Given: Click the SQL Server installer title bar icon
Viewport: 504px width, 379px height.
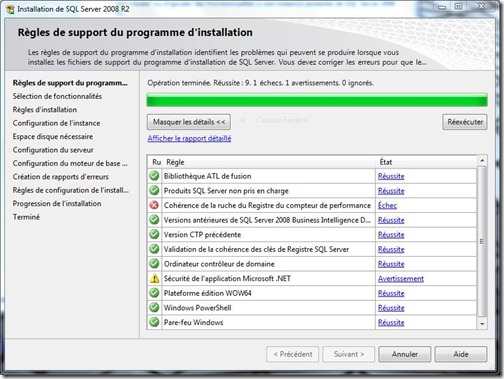Looking at the screenshot, I should point(10,9).
